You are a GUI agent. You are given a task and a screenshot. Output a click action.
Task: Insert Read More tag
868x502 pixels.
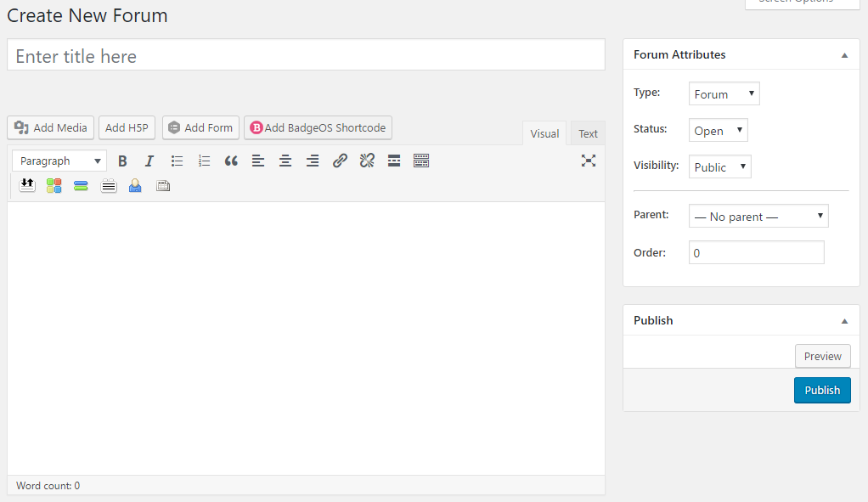(x=394, y=161)
